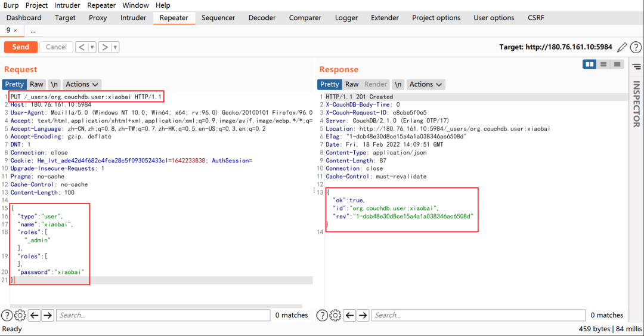Screen dimensions: 644x336
Task: Open the Burp menu
Action: point(11,5)
